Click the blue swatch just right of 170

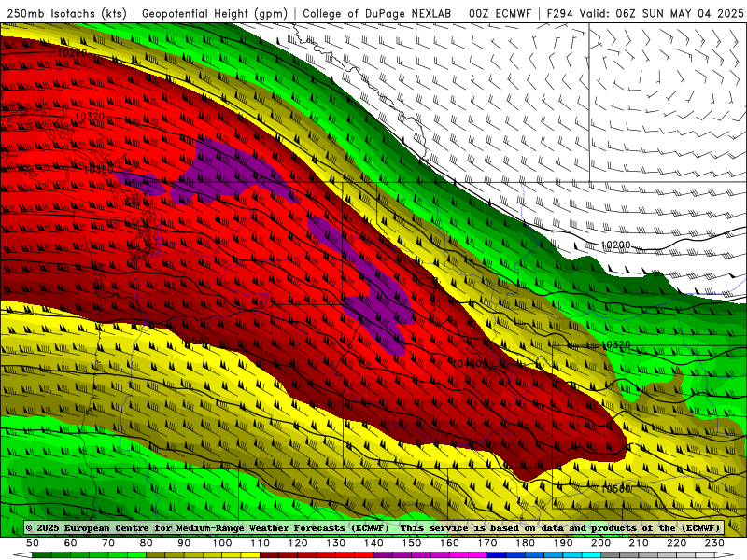497,555
